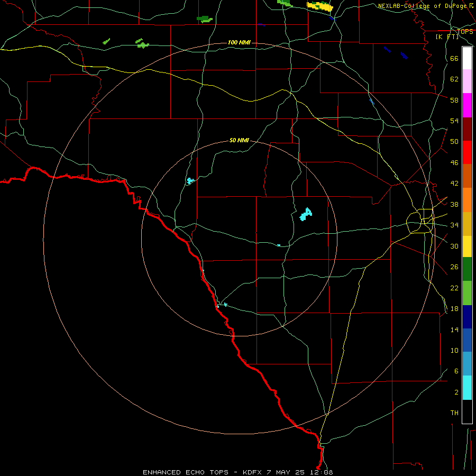Screen dimensions: 476x476
Task: Click the light green legend swatch
Action: 467,293
